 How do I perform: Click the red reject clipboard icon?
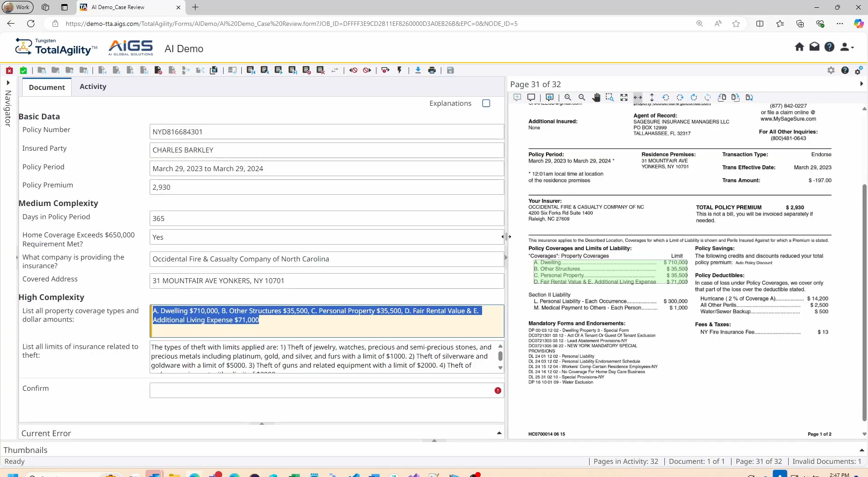click(x=9, y=70)
